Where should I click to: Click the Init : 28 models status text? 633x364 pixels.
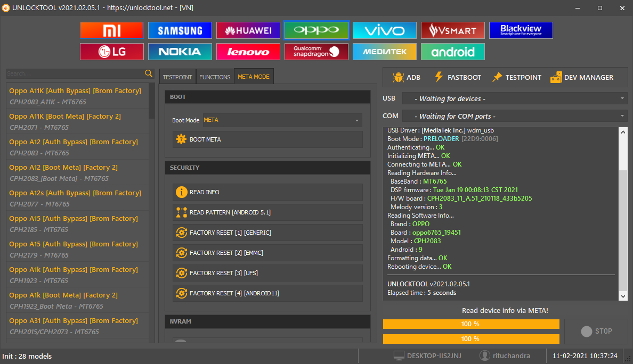pos(27,356)
